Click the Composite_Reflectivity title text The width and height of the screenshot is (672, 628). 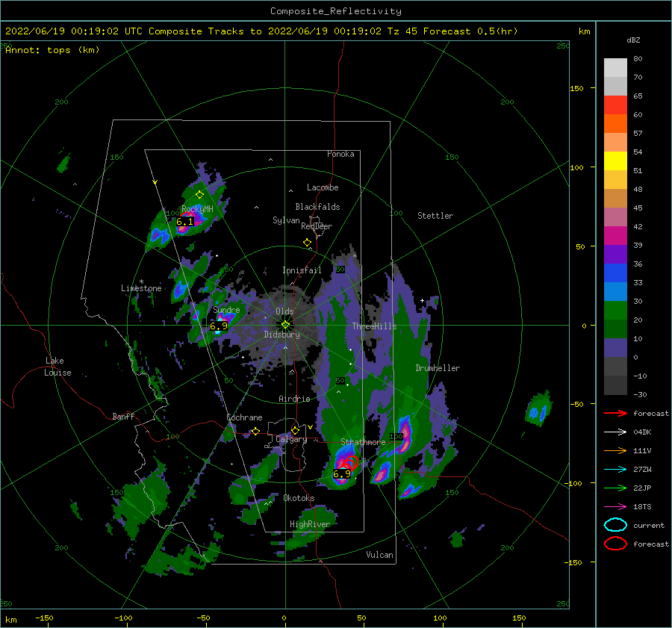point(336,11)
